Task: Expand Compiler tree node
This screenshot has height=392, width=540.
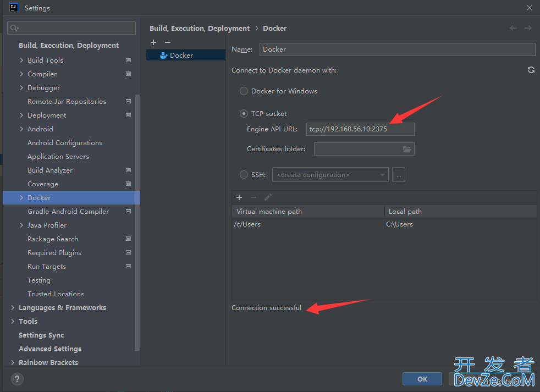Action: [x=21, y=74]
